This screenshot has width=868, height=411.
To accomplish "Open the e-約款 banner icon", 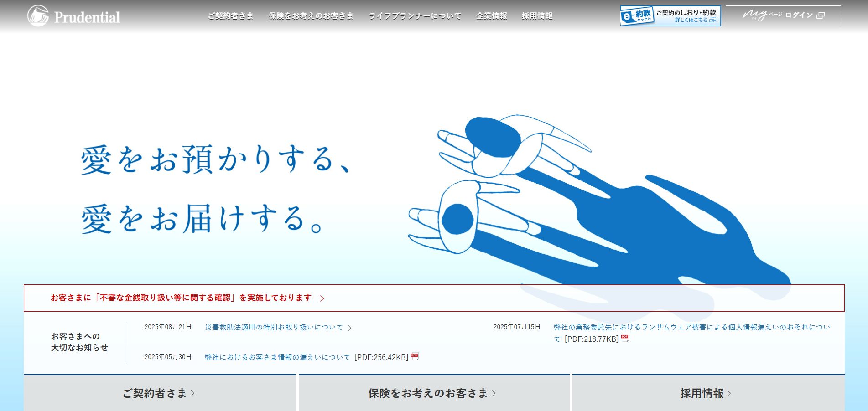I will coord(637,16).
